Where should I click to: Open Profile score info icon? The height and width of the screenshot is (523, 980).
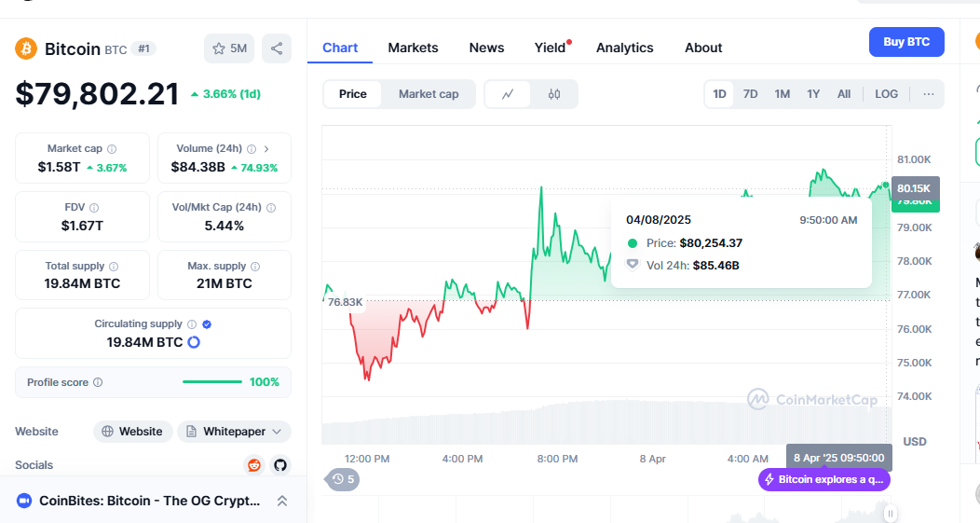tap(98, 382)
